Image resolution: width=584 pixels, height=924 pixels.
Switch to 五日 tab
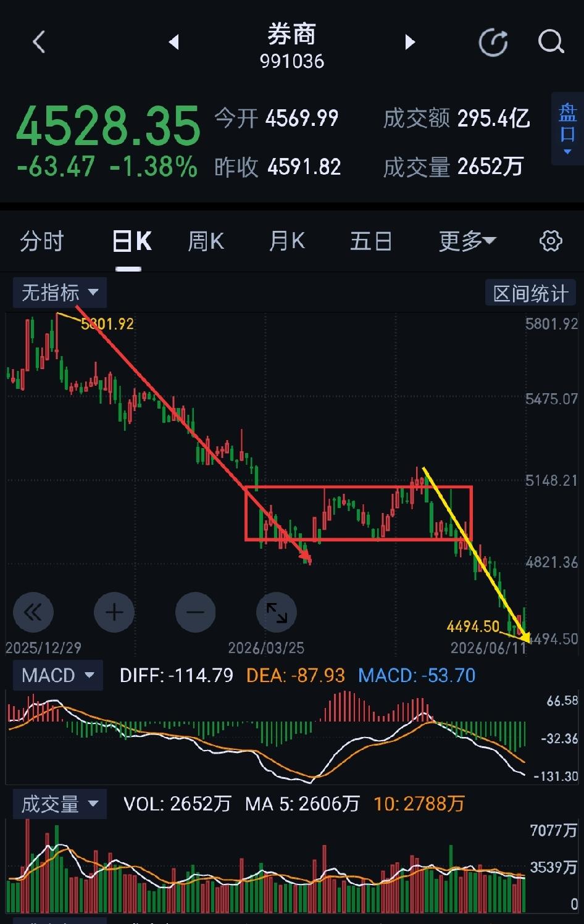pos(371,241)
